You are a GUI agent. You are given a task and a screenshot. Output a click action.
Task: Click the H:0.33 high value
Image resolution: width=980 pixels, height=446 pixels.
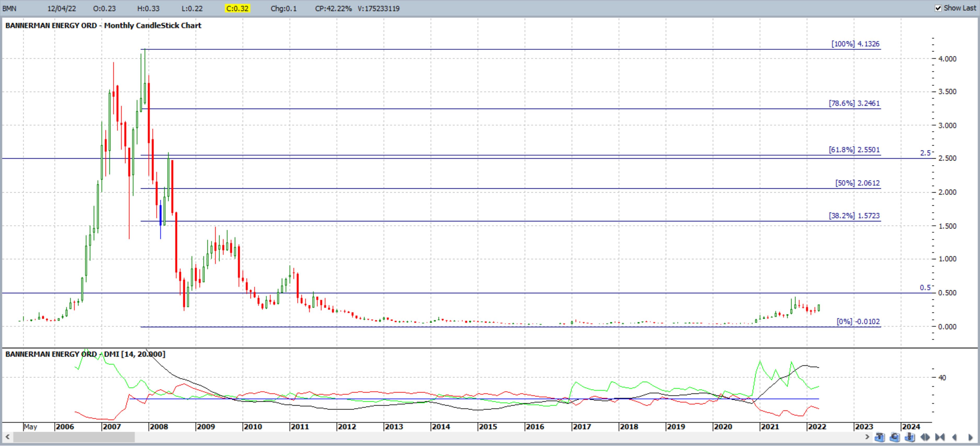(148, 8)
